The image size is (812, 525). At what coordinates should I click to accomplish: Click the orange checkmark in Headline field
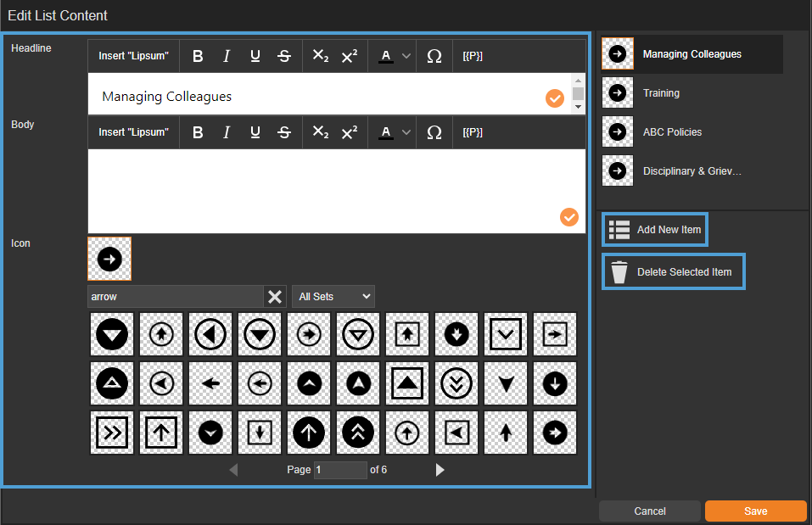click(554, 98)
